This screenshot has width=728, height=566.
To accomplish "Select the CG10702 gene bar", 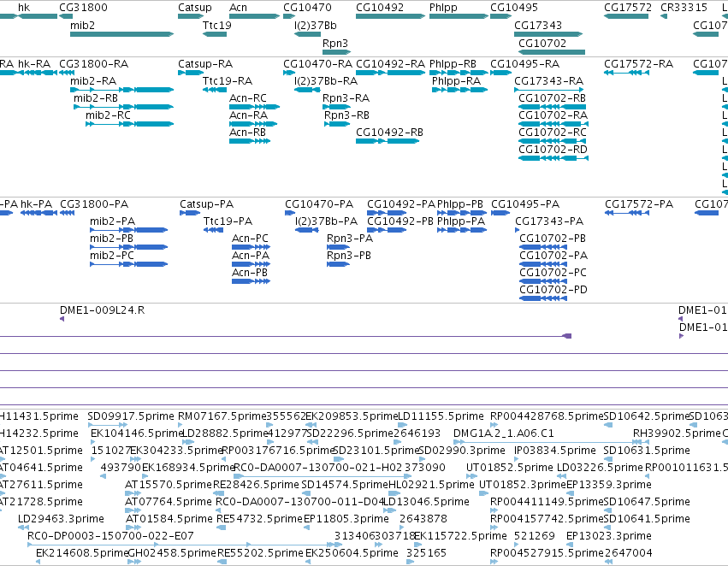I will 552,52.
